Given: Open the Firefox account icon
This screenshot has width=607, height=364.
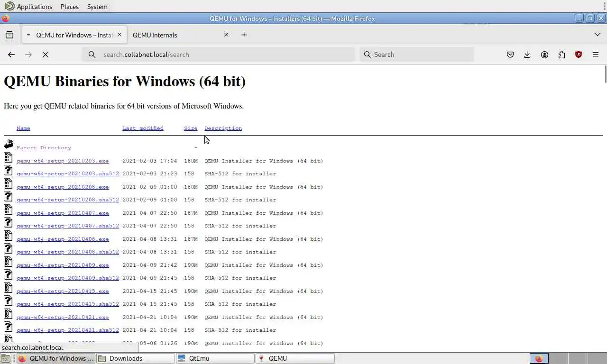Looking at the screenshot, I should (544, 55).
